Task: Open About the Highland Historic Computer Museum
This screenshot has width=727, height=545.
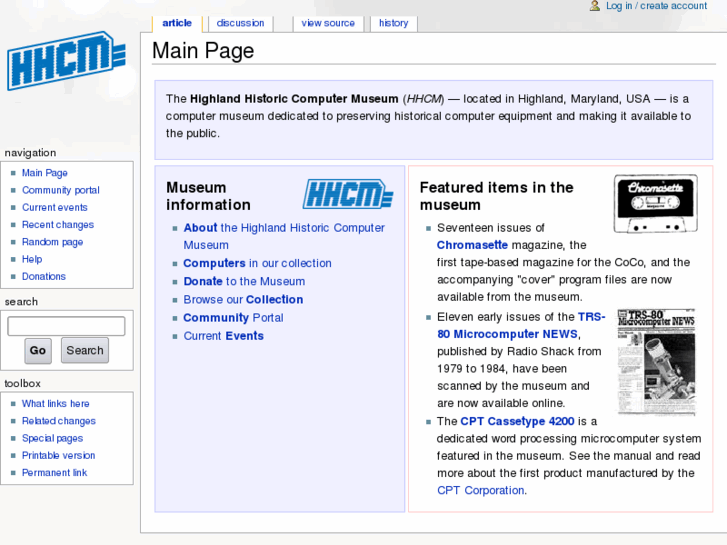Action: point(284,236)
